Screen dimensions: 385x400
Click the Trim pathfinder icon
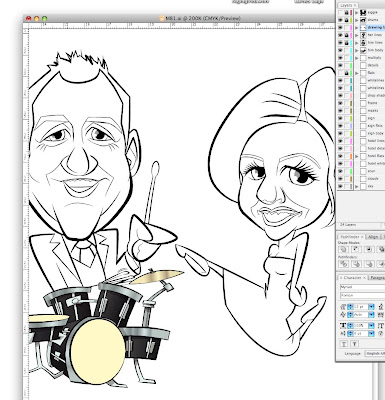click(356, 264)
